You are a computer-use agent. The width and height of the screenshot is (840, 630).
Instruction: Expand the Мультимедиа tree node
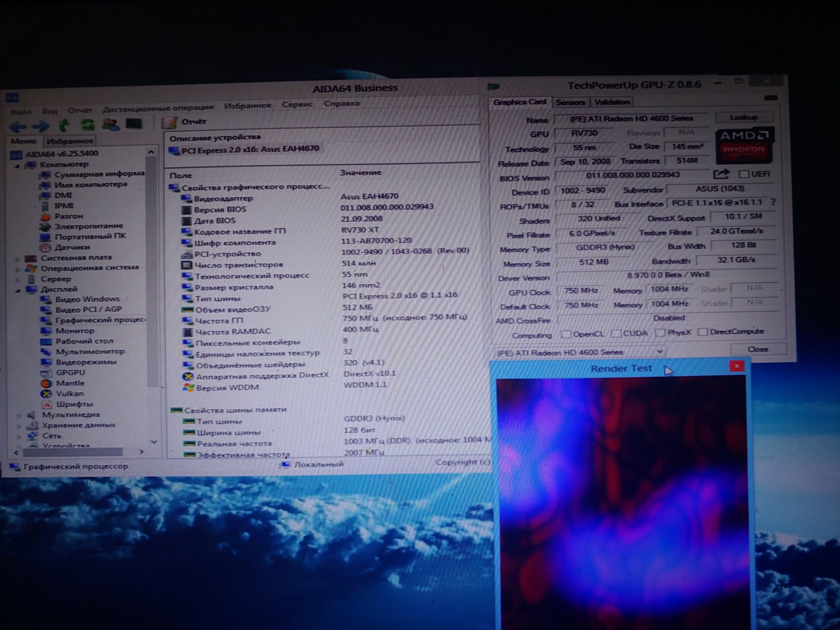[x=19, y=415]
